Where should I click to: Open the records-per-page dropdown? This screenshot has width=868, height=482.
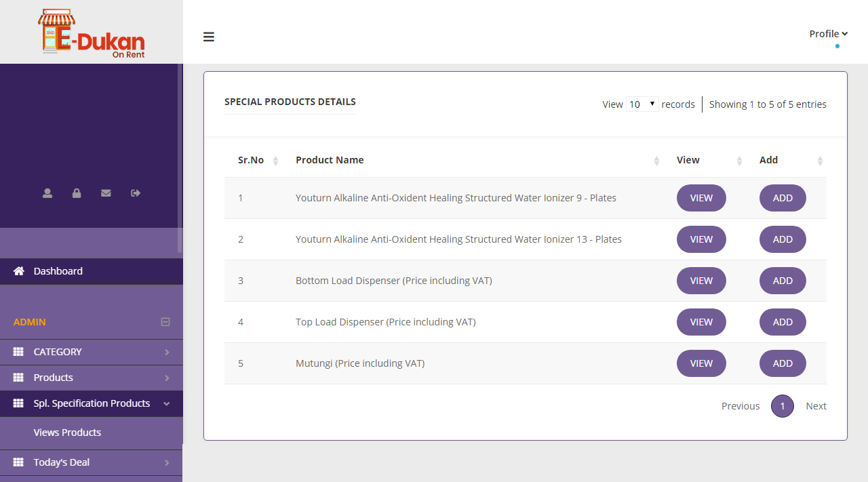[642, 104]
